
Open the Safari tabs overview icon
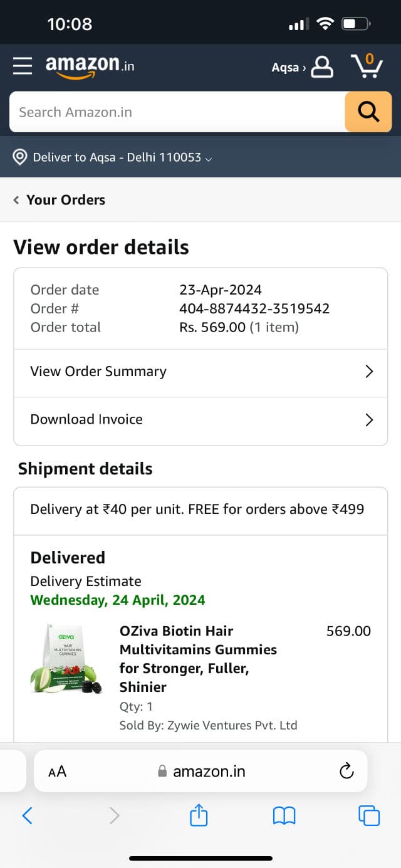tap(369, 815)
